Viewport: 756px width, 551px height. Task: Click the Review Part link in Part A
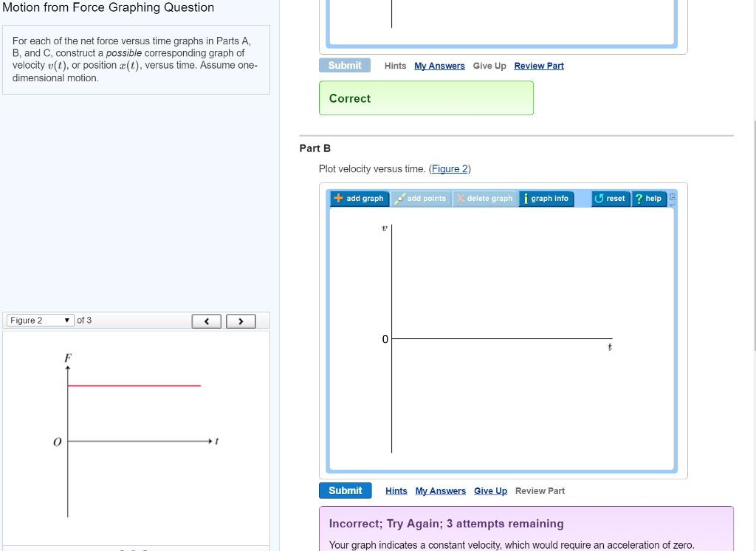pyautogui.click(x=539, y=66)
